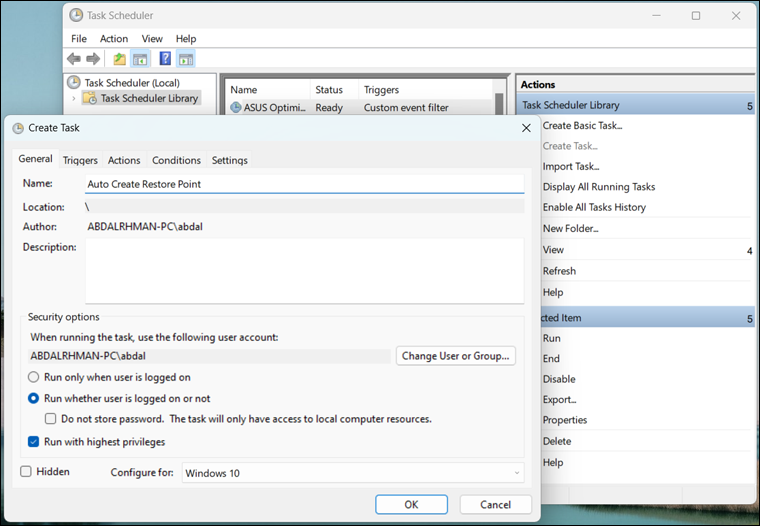Click the Forward arrow toolbar icon
Viewport: 760px width, 526px height.
coord(93,59)
